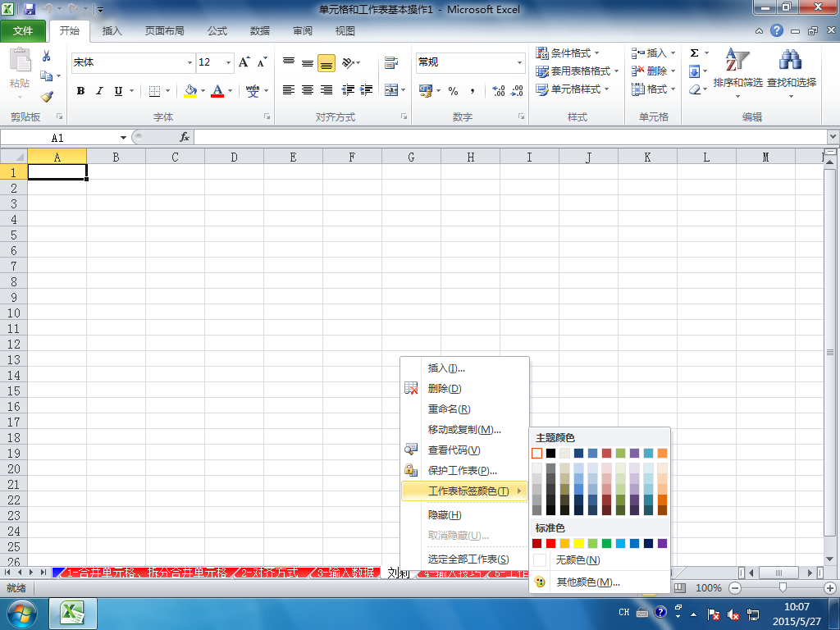Viewport: 840px width, 630px height.
Task: Click 无颜色(N) no color option
Action: 600,559
